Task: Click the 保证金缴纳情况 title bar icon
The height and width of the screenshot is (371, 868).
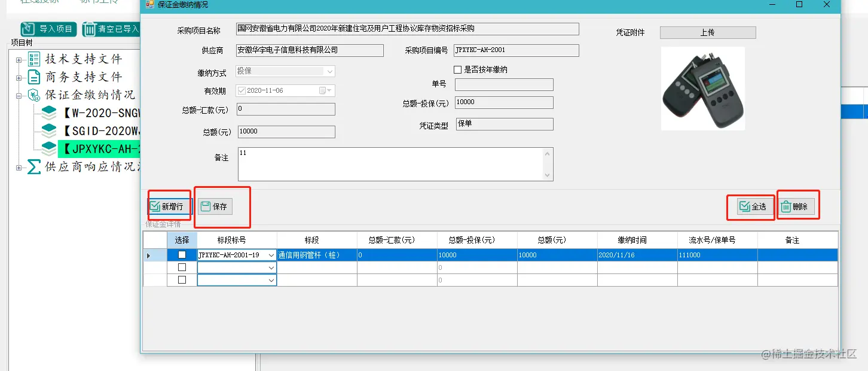Action: click(148, 6)
